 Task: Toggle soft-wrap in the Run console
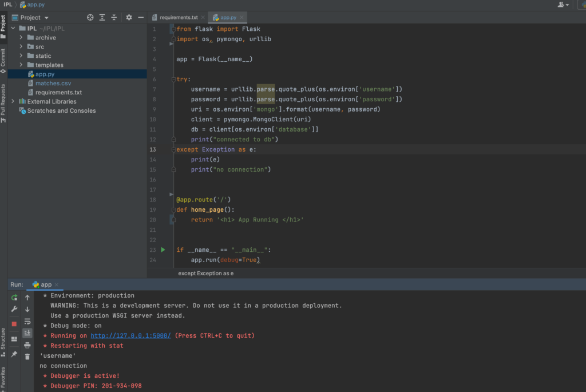click(27, 321)
